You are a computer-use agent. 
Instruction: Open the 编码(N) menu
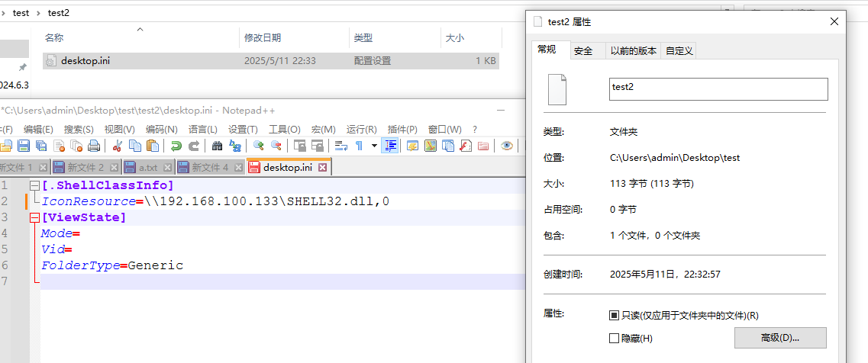pos(162,130)
